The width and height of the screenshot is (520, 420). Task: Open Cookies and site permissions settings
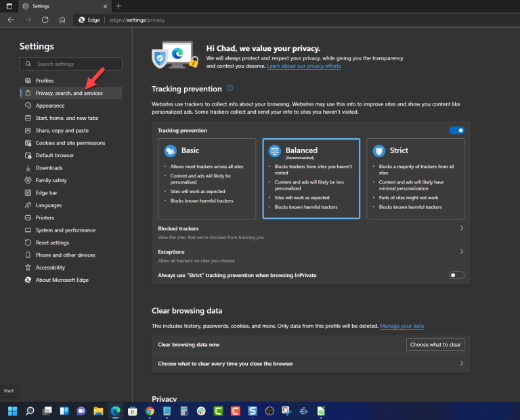tap(71, 143)
